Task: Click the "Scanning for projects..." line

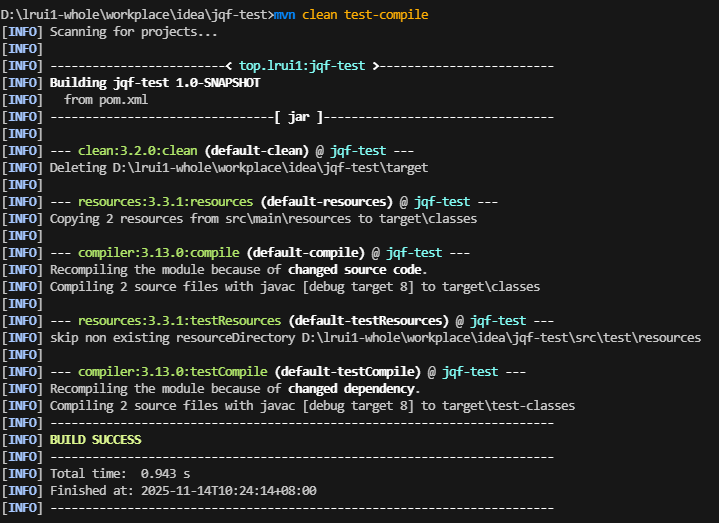Action: [x=133, y=32]
